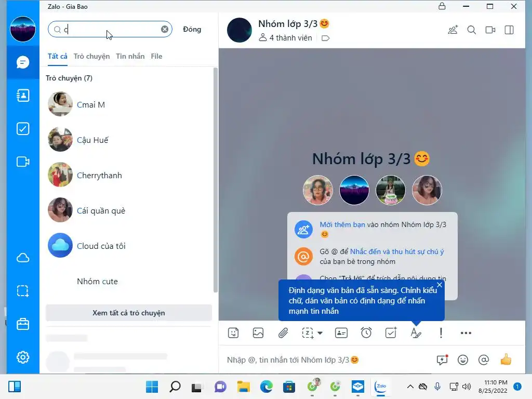Click the search results scrollbar
Viewport: 532px width, 399px height.
(216, 180)
